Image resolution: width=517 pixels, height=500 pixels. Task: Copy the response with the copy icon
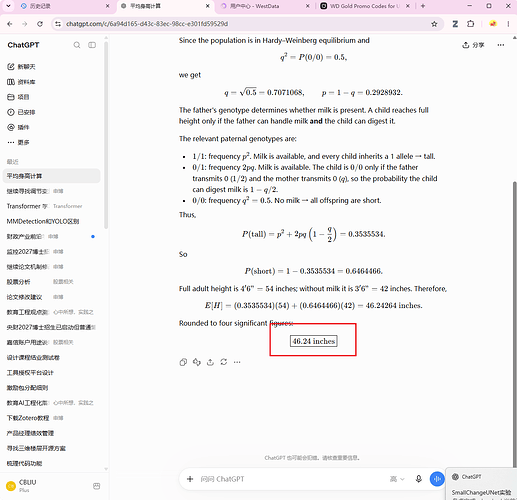coord(183,362)
